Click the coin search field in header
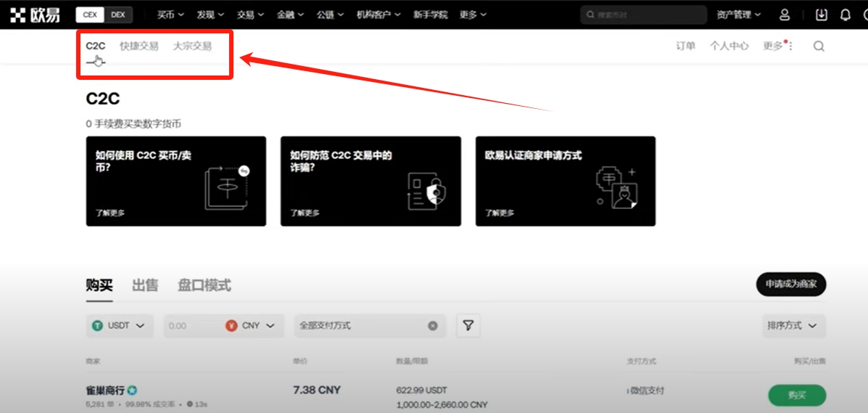The image size is (868, 413). 643,15
